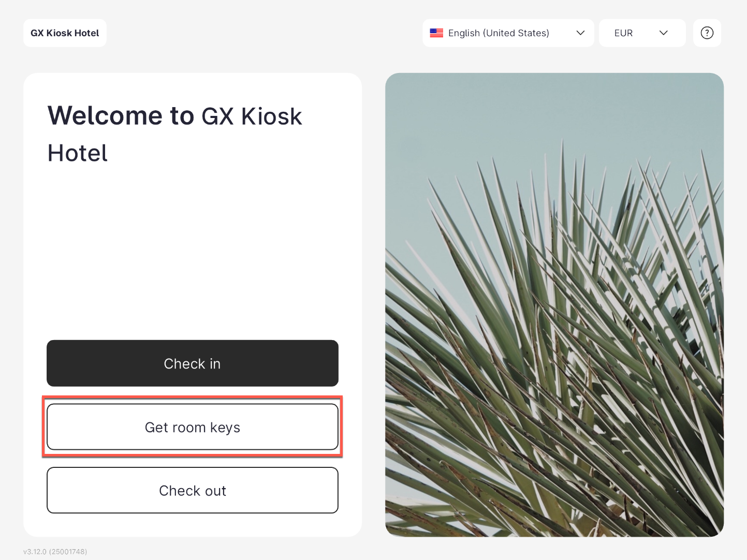Screen dimensions: 747x560
Task: Click the GX Kiosk Hotel logo button
Action: [65, 33]
